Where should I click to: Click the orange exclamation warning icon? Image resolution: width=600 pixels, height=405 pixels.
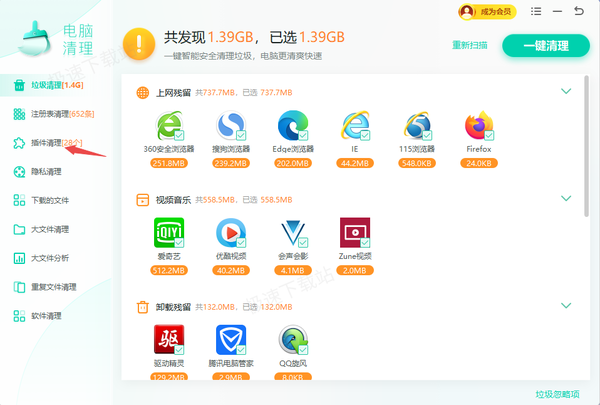point(139,44)
